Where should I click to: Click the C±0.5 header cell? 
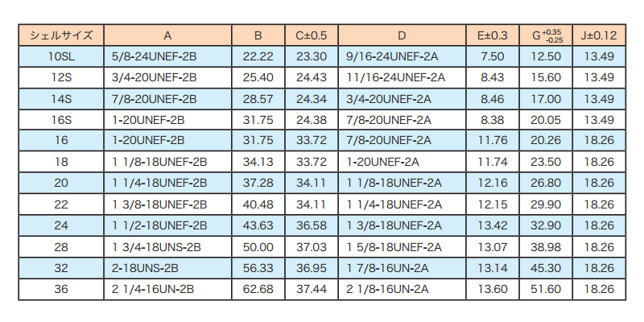click(311, 35)
